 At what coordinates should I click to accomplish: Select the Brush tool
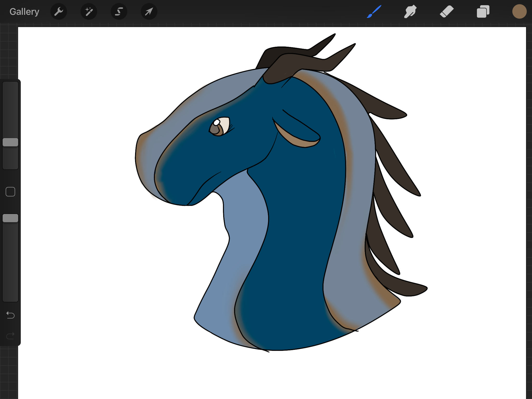pyautogui.click(x=374, y=12)
